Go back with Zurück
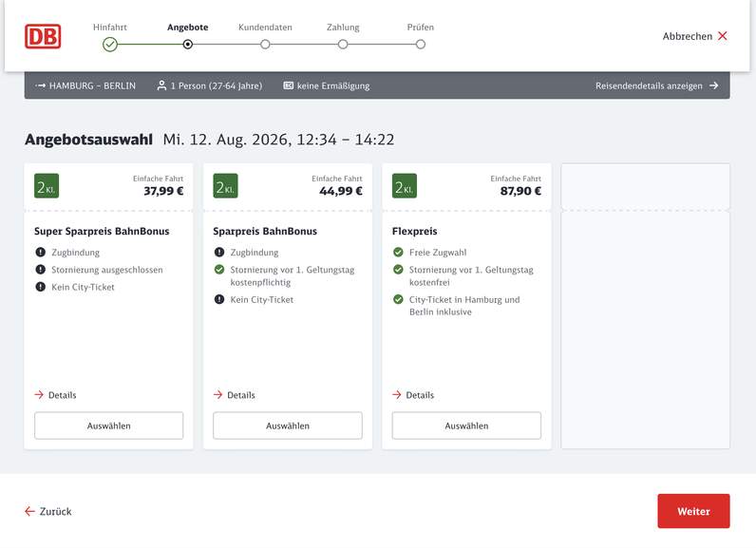 (48, 511)
